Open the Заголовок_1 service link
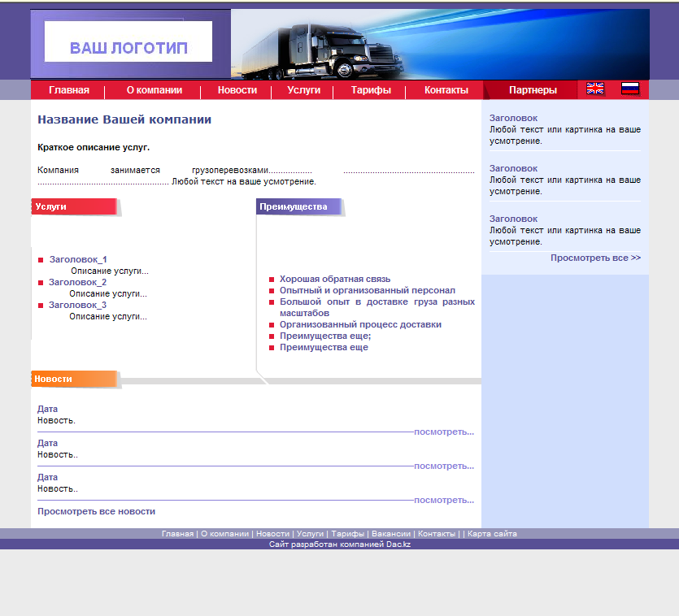 point(78,259)
